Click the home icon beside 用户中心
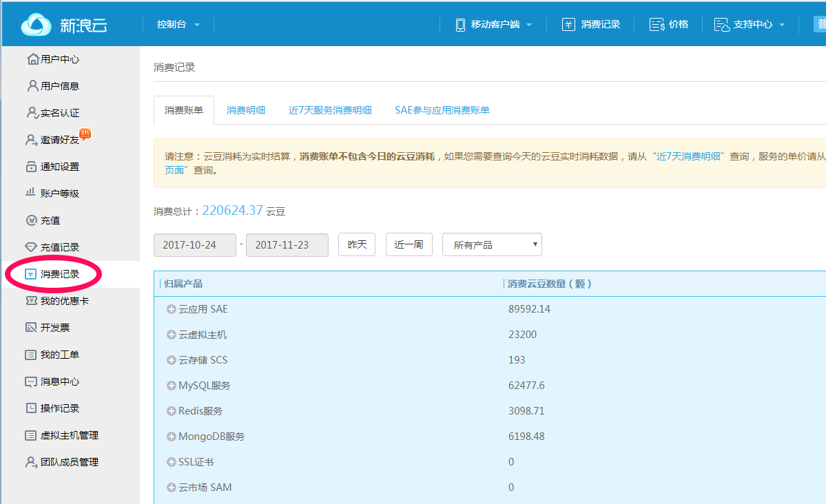This screenshot has height=504, width=826. (32, 59)
